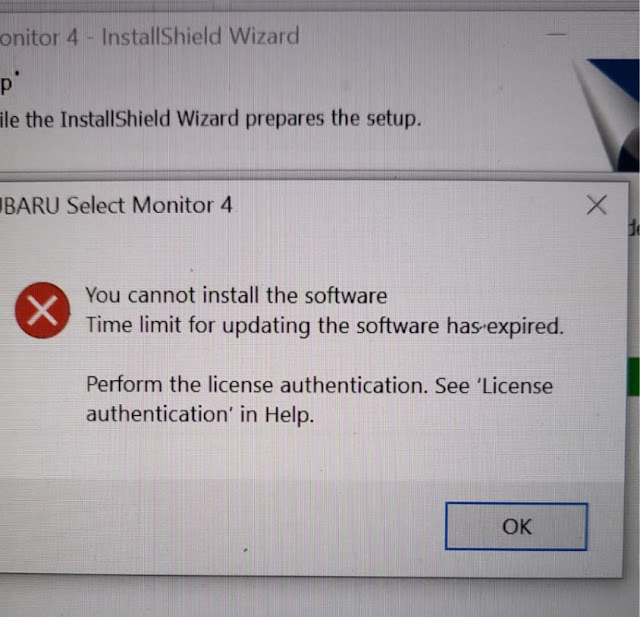Click the gray footer area left of OK
This screenshot has width=640, height=617.
220,526
